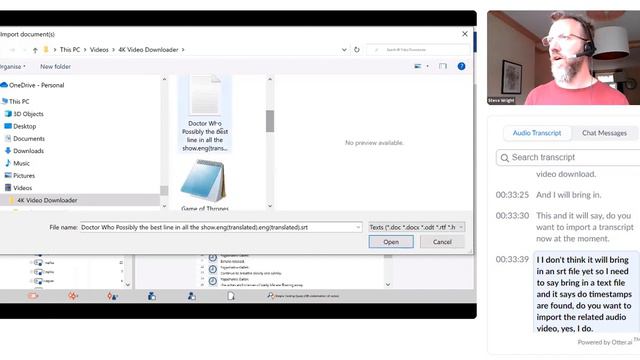Click the blue folder icon in MAXQDA status bar
The height and width of the screenshot is (360, 640).
pyautogui.click(x=152, y=296)
